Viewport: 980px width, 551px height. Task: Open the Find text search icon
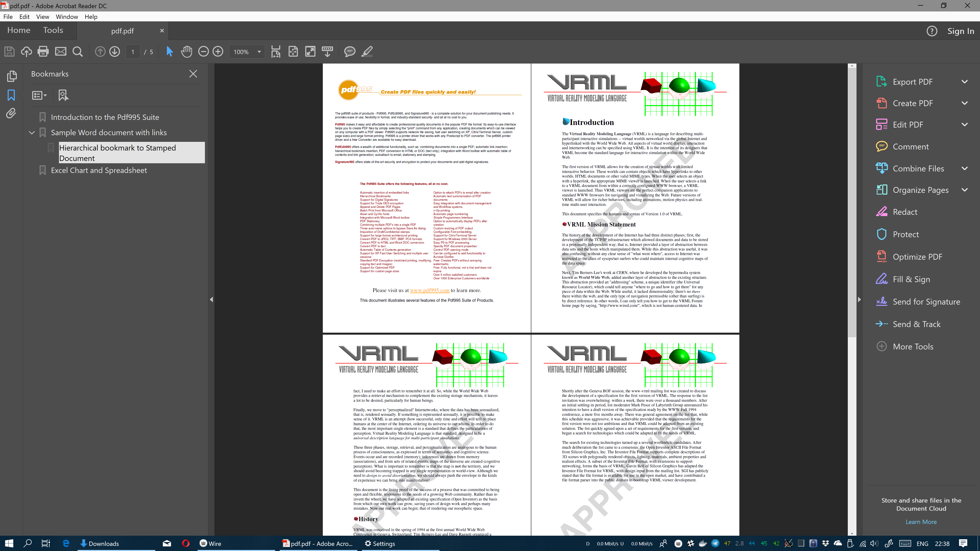[x=78, y=51]
